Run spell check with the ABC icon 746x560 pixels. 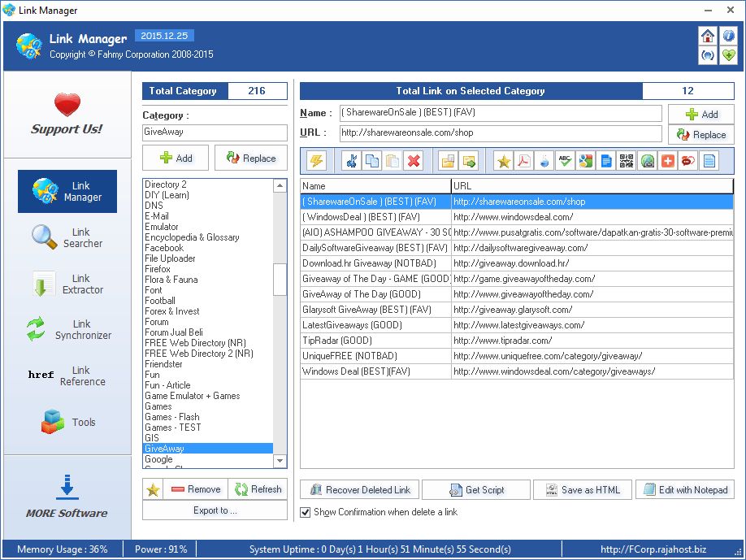(564, 160)
